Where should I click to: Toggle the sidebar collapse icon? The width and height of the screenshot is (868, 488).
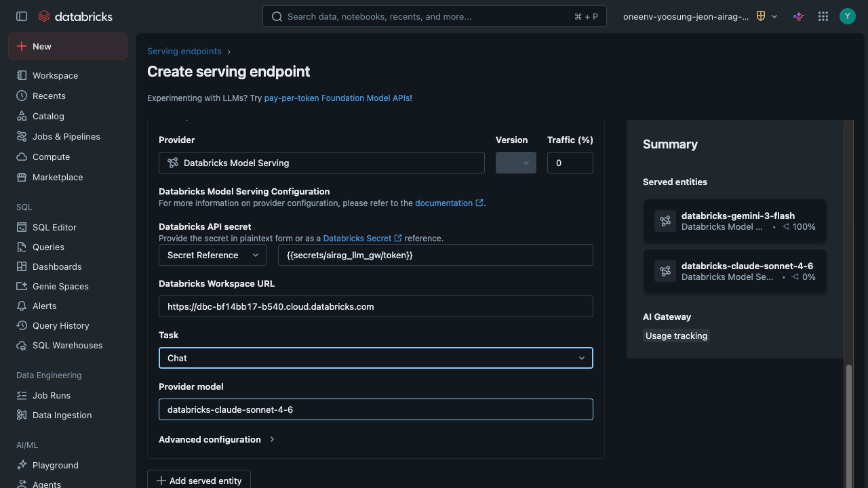click(22, 16)
